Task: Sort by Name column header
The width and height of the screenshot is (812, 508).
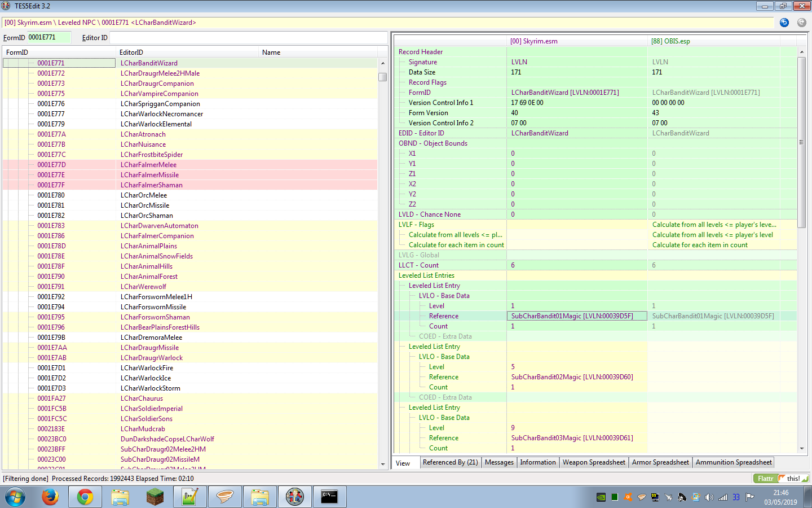Action: coord(319,52)
